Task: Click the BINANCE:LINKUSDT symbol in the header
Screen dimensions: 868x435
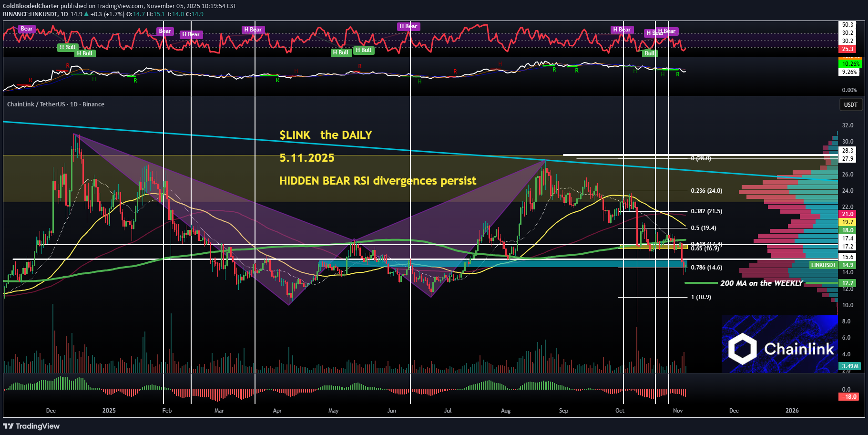Action: pyautogui.click(x=30, y=14)
